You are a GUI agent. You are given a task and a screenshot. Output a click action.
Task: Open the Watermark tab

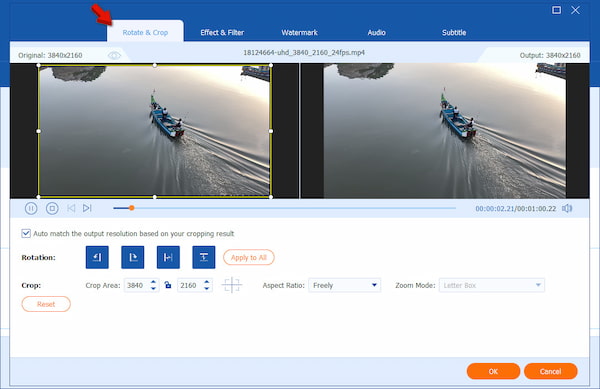299,33
